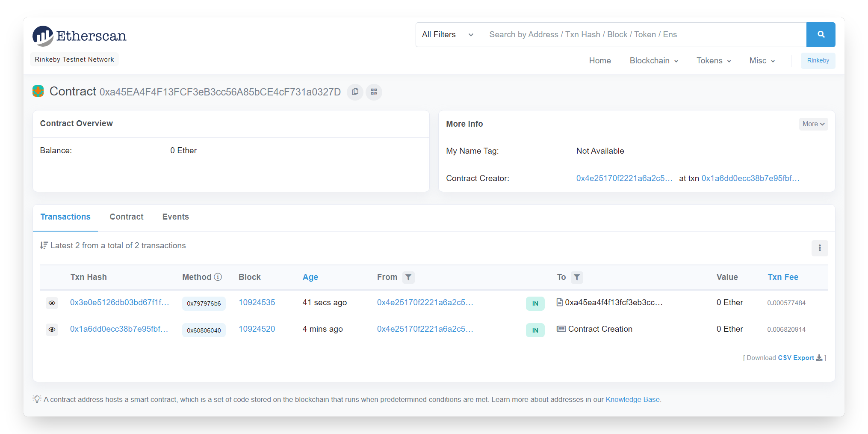
Task: Open block 10924535 link
Action: (257, 303)
